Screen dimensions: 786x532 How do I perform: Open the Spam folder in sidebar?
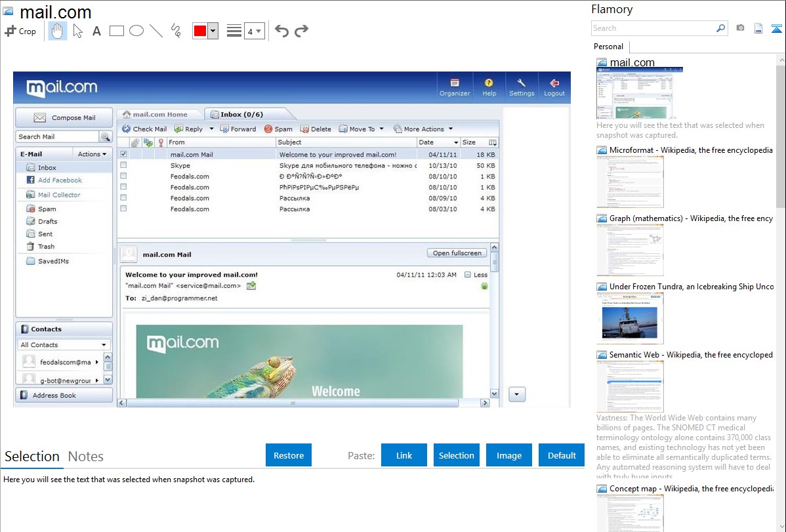[47, 209]
